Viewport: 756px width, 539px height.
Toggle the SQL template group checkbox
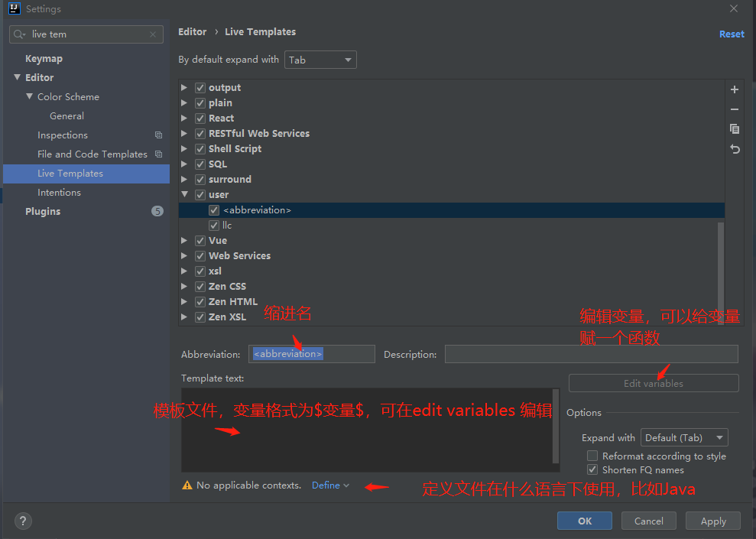click(x=200, y=164)
